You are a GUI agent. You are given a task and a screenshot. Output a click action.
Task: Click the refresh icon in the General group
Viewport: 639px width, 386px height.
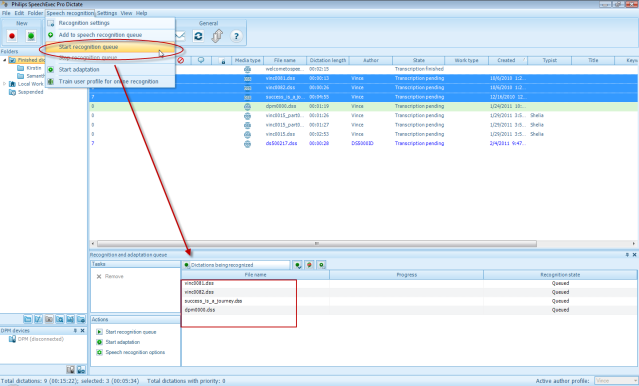198,36
